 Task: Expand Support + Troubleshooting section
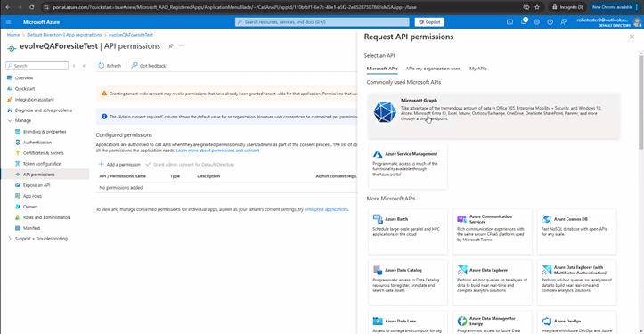10,239
